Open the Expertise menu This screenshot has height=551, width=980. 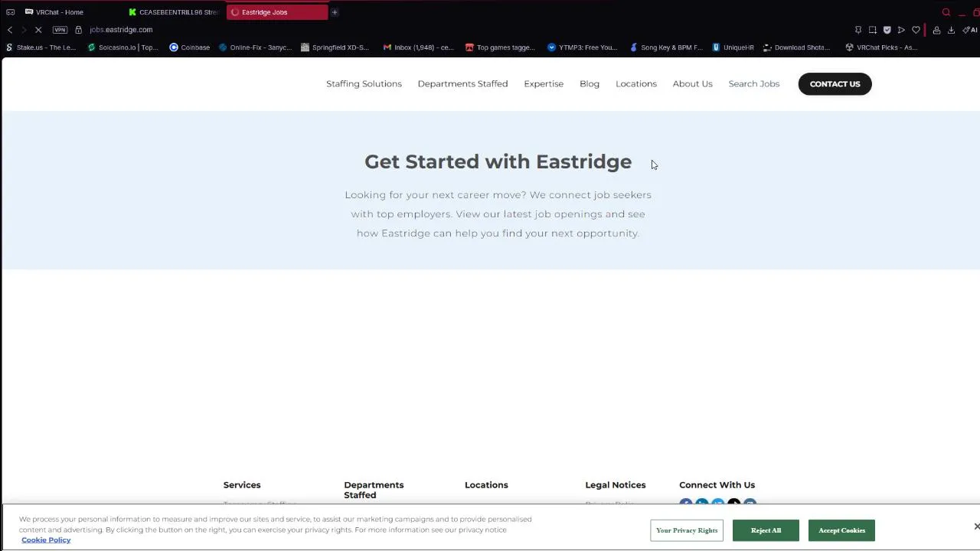coord(544,84)
